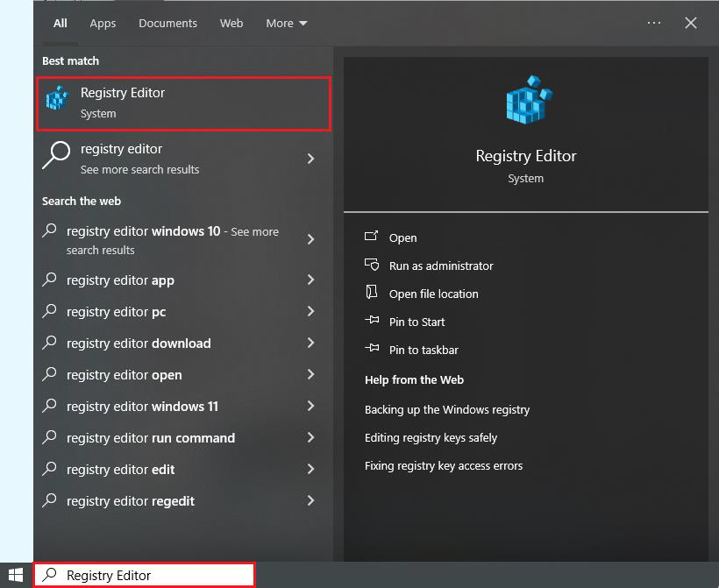Select the Web search filter tab
Image resolution: width=719 pixels, height=588 pixels.
pos(231,24)
